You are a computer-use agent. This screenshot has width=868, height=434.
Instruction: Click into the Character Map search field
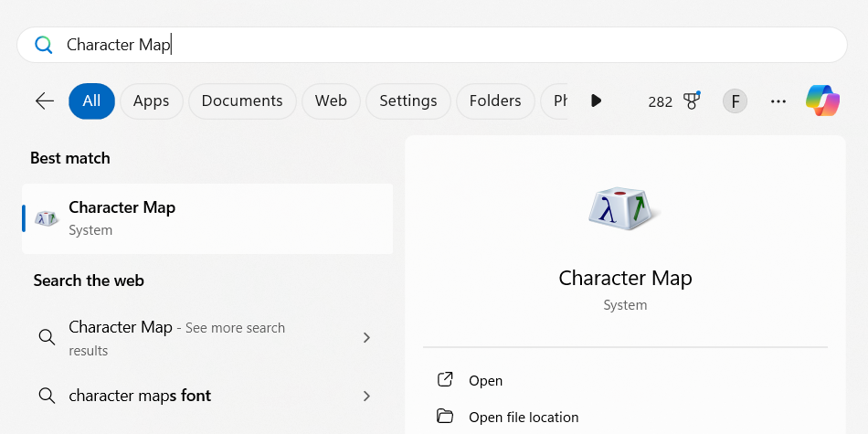tap(457, 45)
